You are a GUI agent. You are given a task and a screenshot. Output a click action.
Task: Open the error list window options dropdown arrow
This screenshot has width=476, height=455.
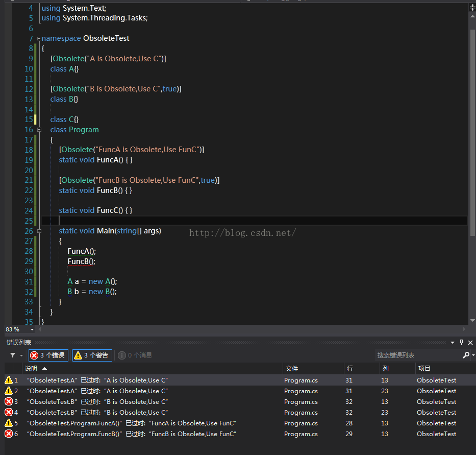(453, 343)
